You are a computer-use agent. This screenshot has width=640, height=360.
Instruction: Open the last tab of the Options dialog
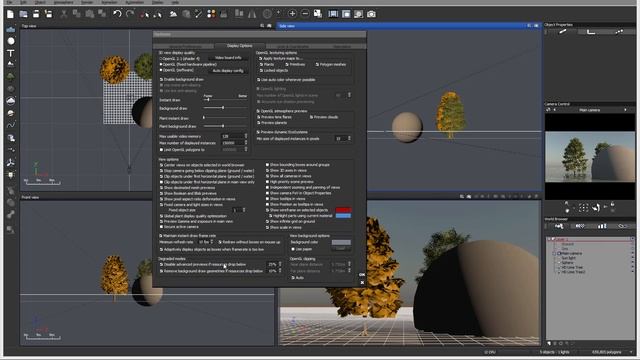(x=342, y=46)
